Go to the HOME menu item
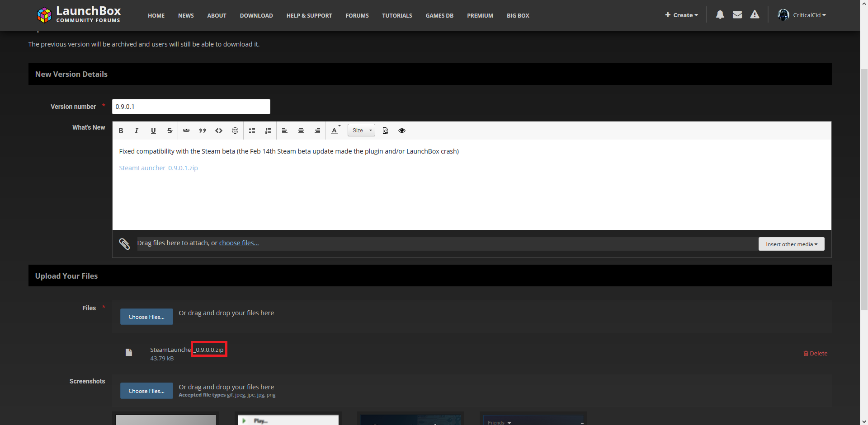868x425 pixels. click(156, 15)
